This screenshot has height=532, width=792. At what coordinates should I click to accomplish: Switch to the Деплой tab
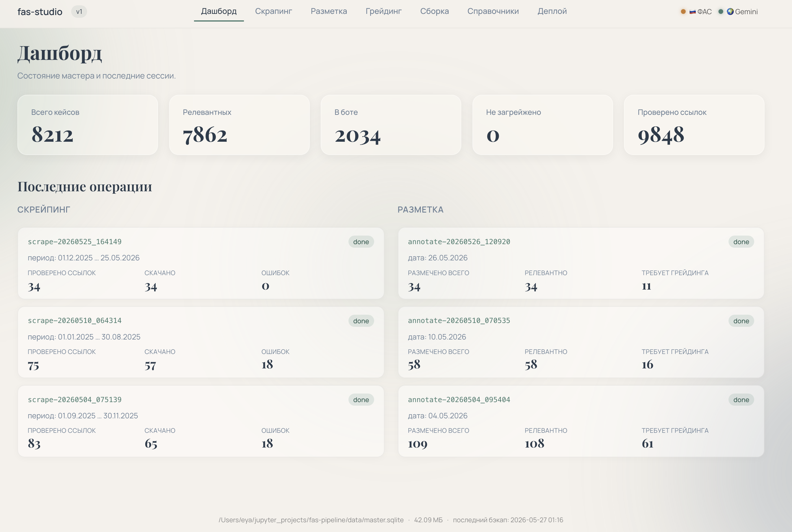point(552,11)
